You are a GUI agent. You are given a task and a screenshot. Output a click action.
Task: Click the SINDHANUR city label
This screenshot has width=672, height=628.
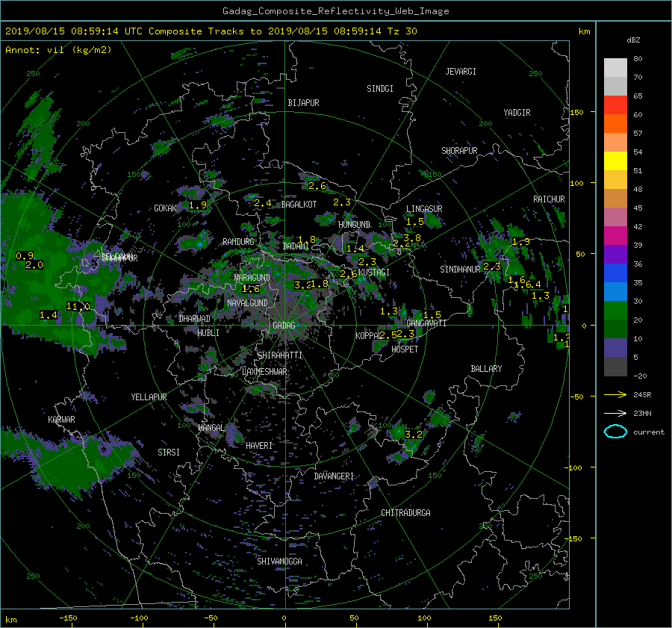pyautogui.click(x=460, y=270)
